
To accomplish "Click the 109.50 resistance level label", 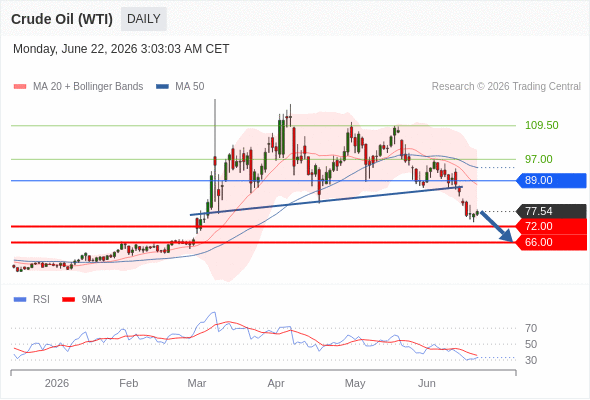I will pos(541,125).
